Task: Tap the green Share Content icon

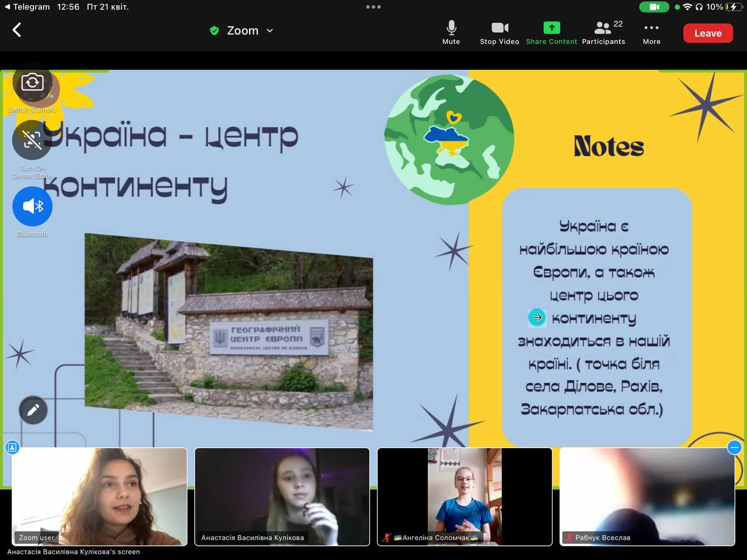Action: (551, 33)
